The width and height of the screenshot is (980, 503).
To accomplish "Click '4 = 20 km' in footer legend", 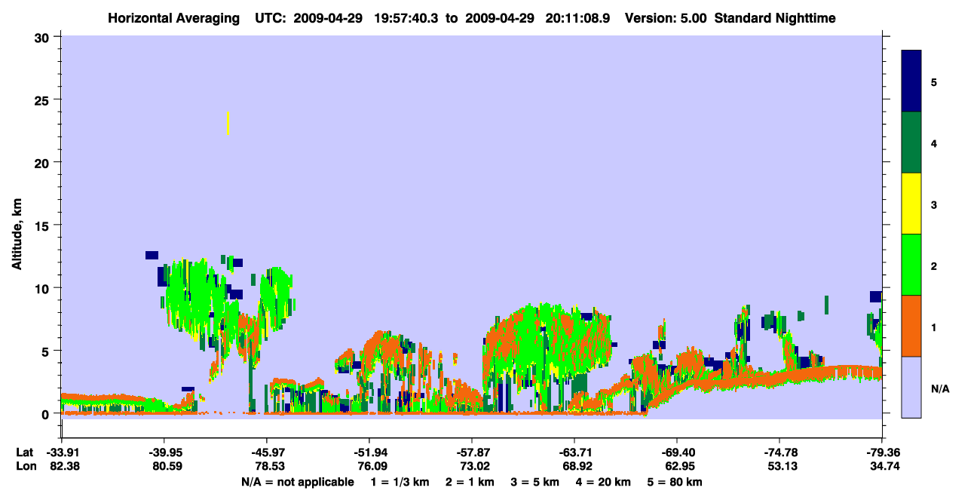I will [605, 482].
